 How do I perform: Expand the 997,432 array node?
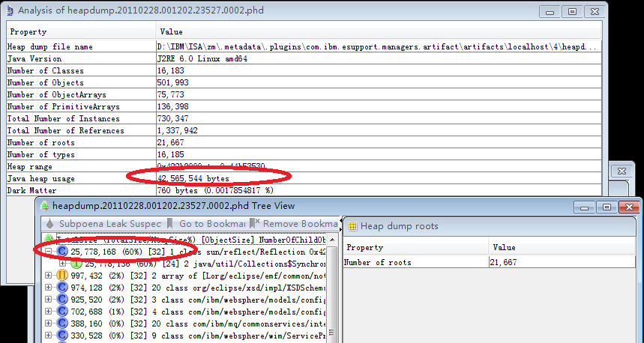49,276
